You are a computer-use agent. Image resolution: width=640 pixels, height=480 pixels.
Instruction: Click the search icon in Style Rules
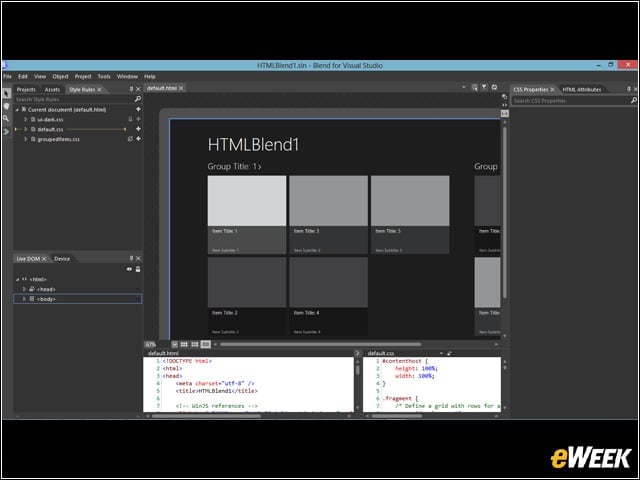click(138, 99)
